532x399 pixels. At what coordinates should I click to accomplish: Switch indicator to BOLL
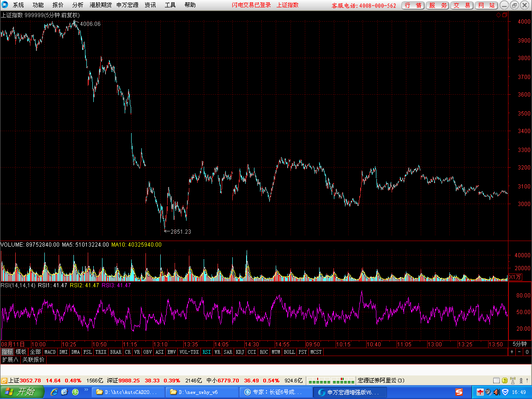coord(290,352)
